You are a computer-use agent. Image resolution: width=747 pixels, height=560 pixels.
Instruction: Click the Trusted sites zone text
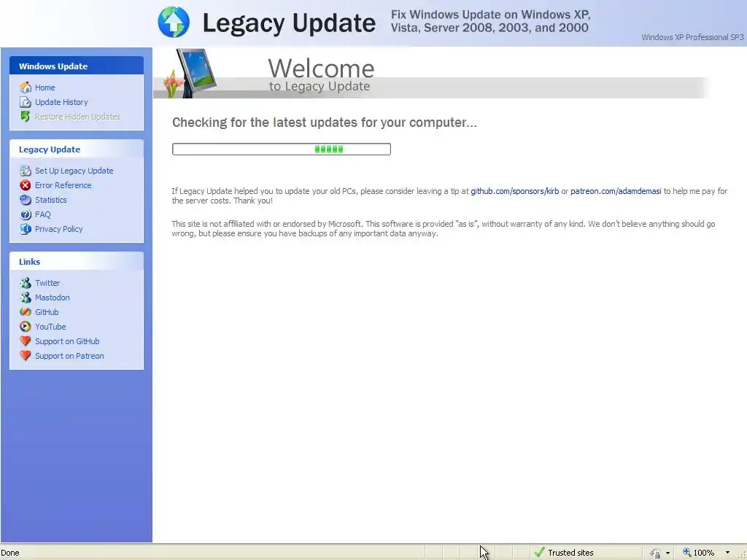pyautogui.click(x=570, y=553)
